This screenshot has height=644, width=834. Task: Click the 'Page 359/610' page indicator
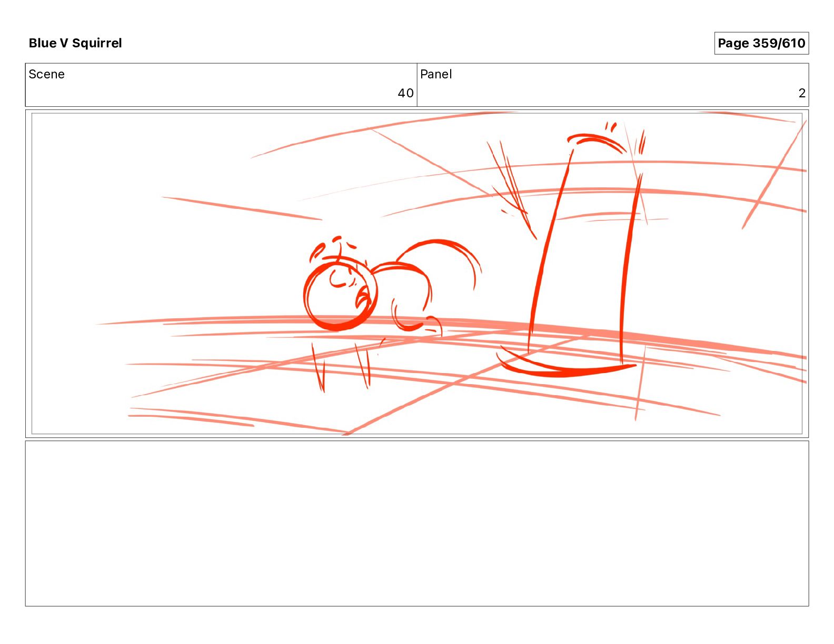point(761,43)
